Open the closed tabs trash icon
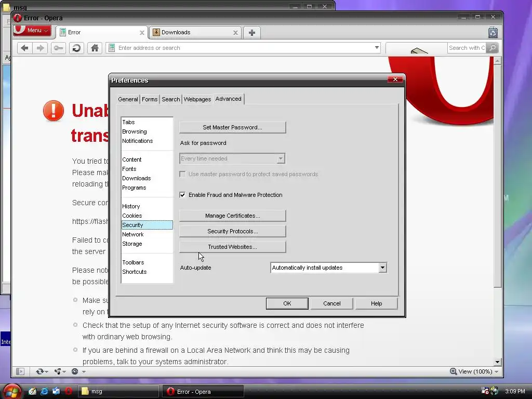 pyautogui.click(x=493, y=33)
